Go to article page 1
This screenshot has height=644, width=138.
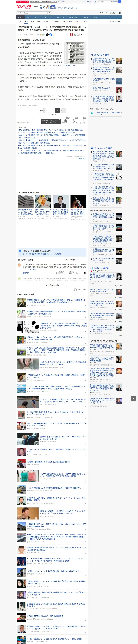[47, 110]
